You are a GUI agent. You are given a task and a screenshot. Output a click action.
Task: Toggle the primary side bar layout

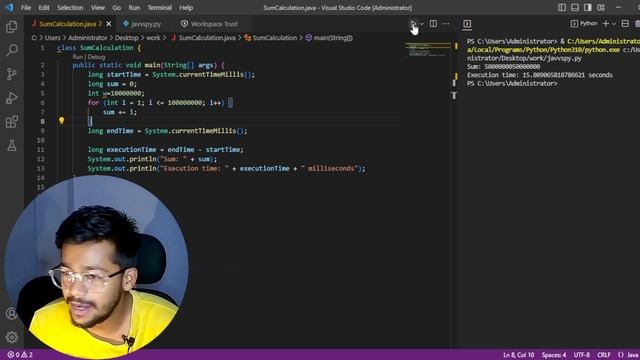tap(562, 7)
